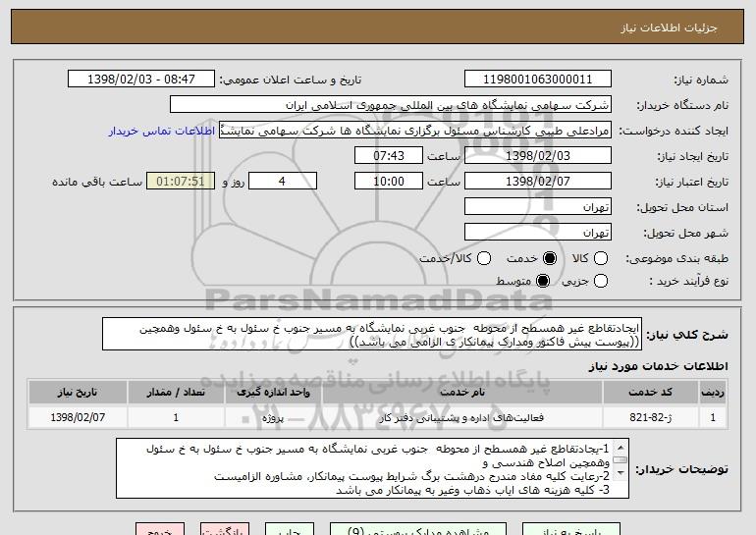756x535 pixels.
Task: Click the چاپ print button
Action: coord(290,530)
